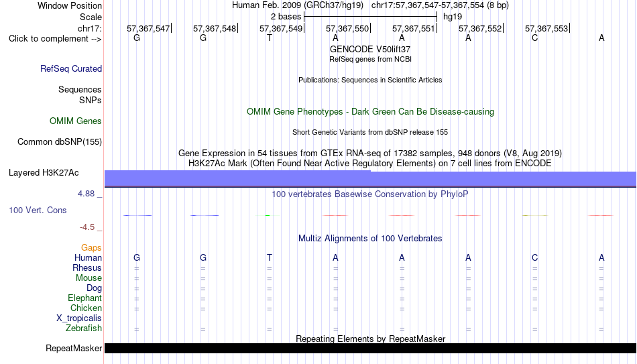
Task: Click the H3K27Ac Mark ENCODE title
Action: point(370,164)
